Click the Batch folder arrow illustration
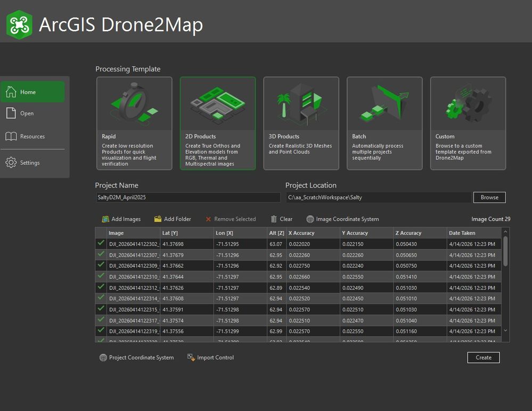532x411 pixels. click(x=384, y=103)
